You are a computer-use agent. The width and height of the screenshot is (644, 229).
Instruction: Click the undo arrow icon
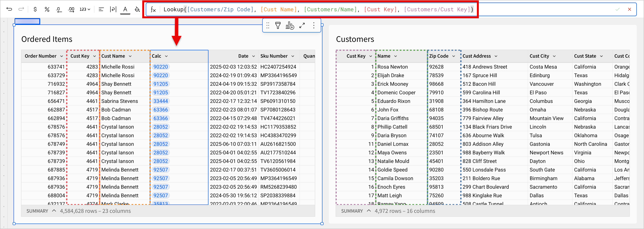[x=9, y=9]
